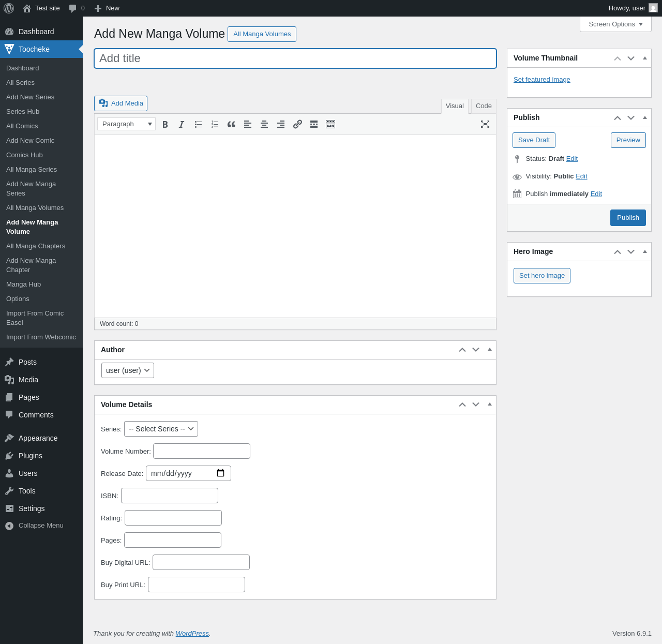This screenshot has height=644, width=662.
Task: Toggle the Hero Image panel
Action: click(x=645, y=251)
